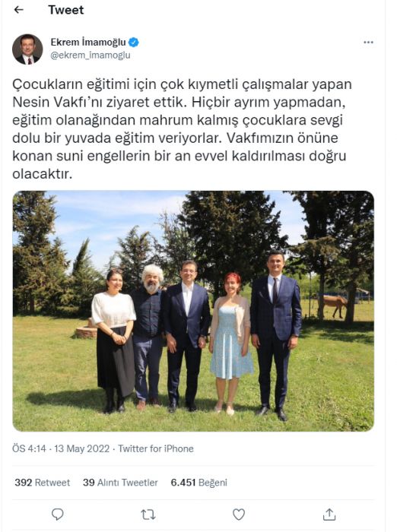The height and width of the screenshot is (532, 397).
Task: View the 392 Retweet list
Action: tap(42, 483)
